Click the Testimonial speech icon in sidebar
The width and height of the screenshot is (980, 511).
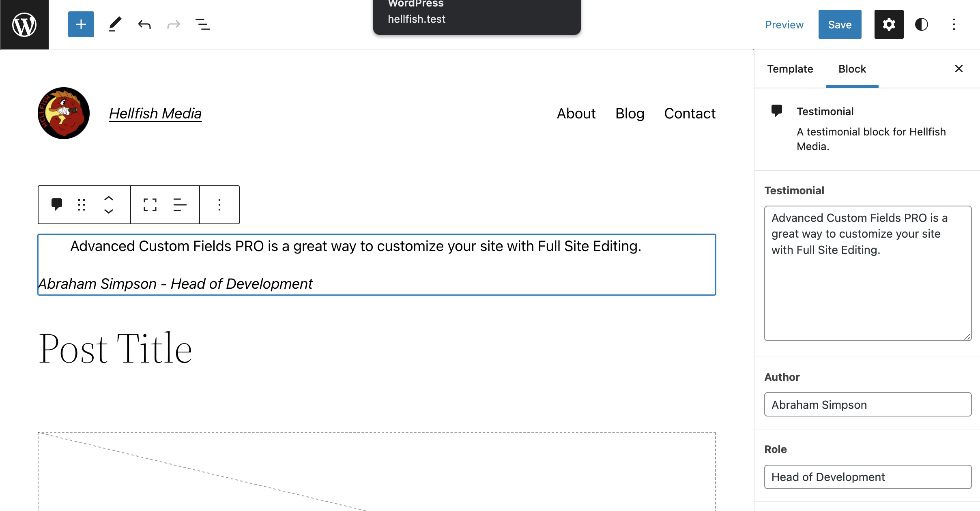[x=777, y=111]
